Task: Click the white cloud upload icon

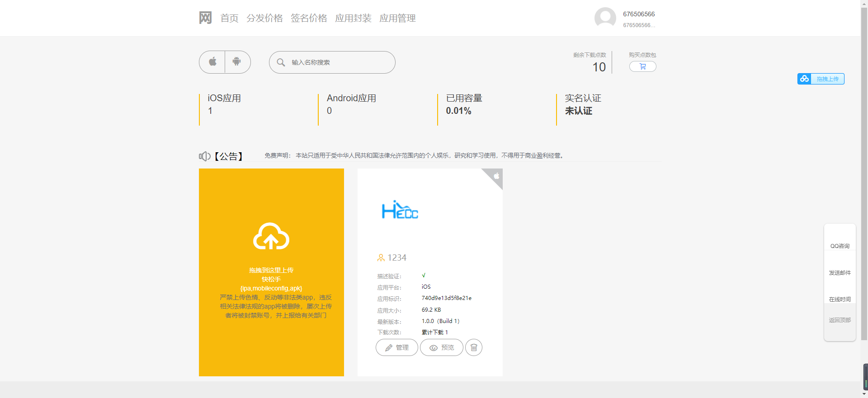Action: tap(271, 236)
